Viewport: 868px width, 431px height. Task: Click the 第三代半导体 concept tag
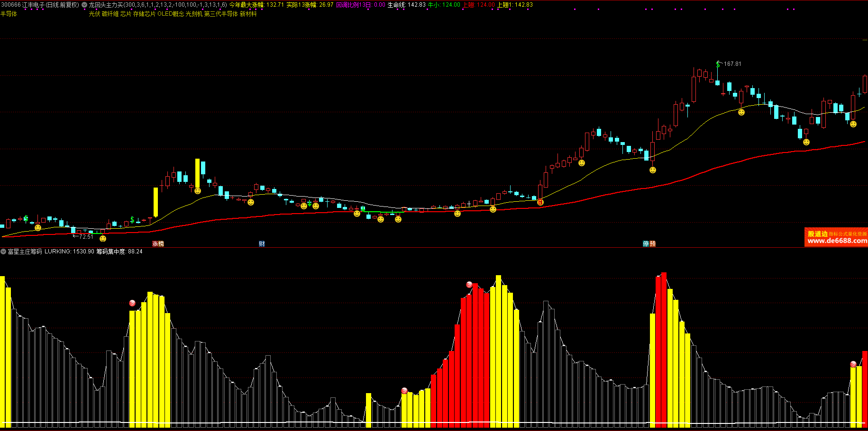click(221, 14)
